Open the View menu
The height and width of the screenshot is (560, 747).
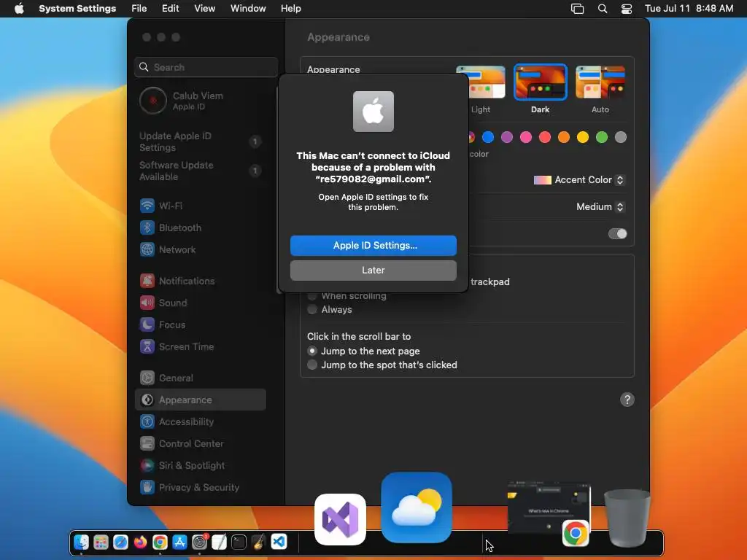[205, 9]
